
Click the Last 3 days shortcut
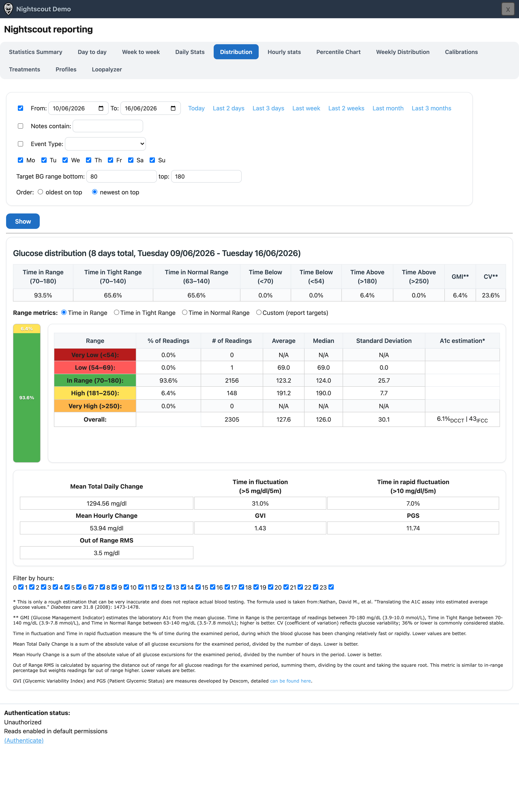tap(268, 108)
